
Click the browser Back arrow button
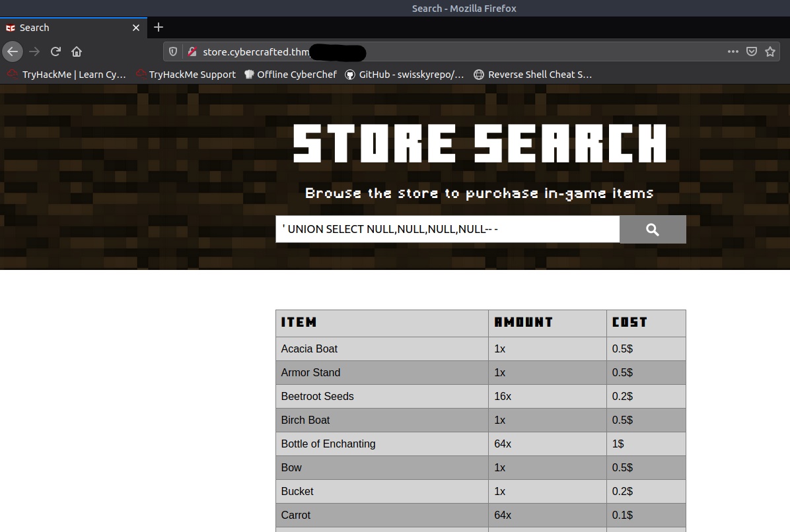point(13,51)
